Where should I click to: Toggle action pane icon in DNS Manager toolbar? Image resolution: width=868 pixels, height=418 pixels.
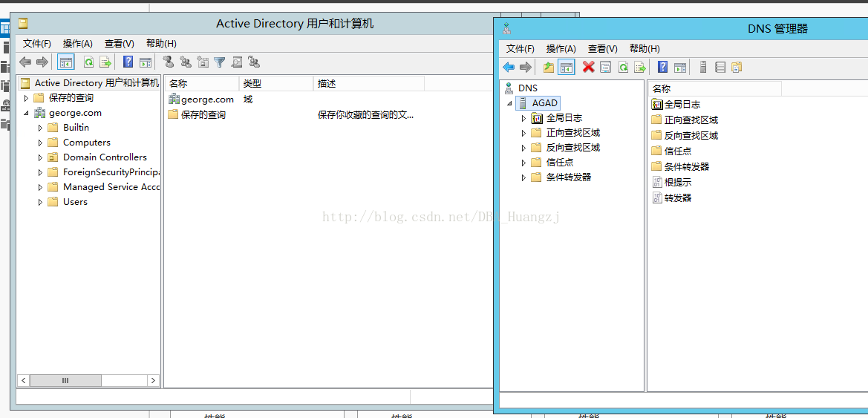pyautogui.click(x=680, y=67)
